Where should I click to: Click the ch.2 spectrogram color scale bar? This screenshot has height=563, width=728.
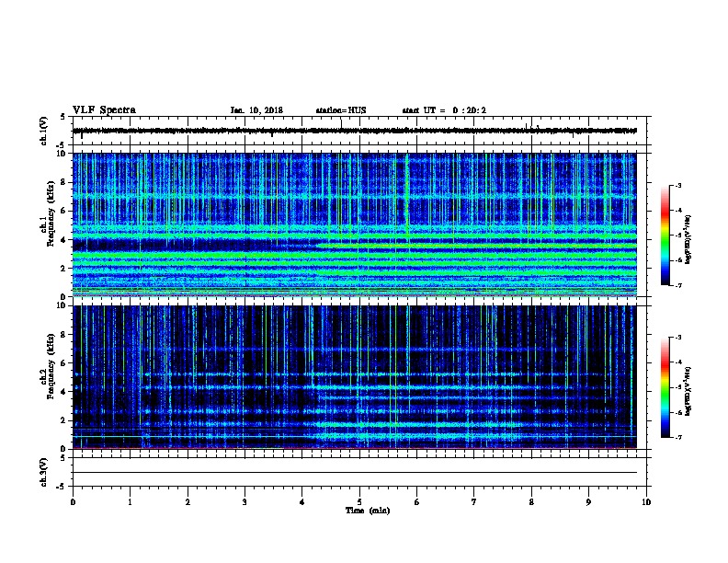pyautogui.click(x=665, y=387)
